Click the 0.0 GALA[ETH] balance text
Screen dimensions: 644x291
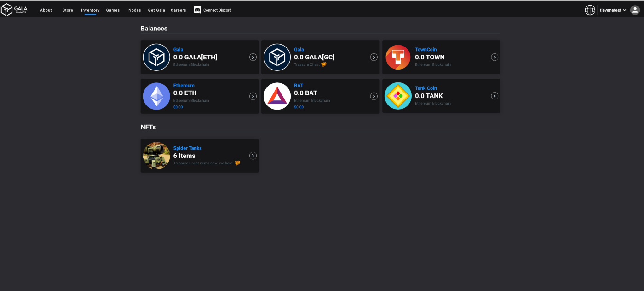click(195, 57)
